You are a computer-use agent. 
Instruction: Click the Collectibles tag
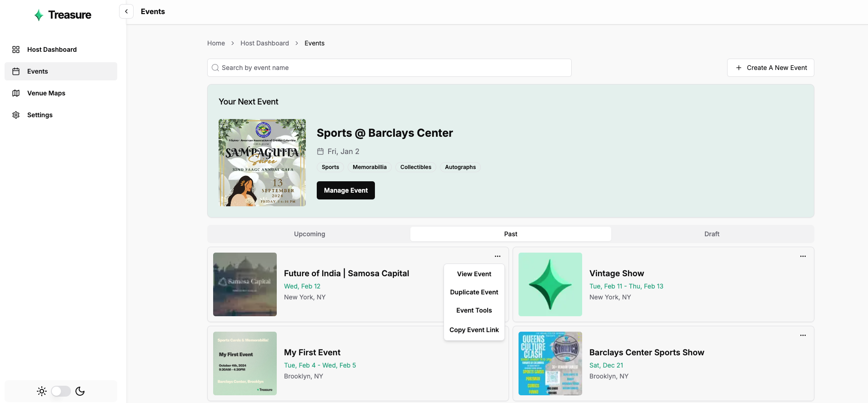click(416, 167)
